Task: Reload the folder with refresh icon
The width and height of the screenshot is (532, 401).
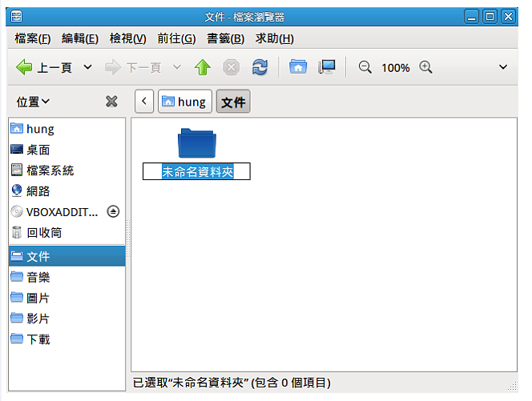Action: [260, 67]
